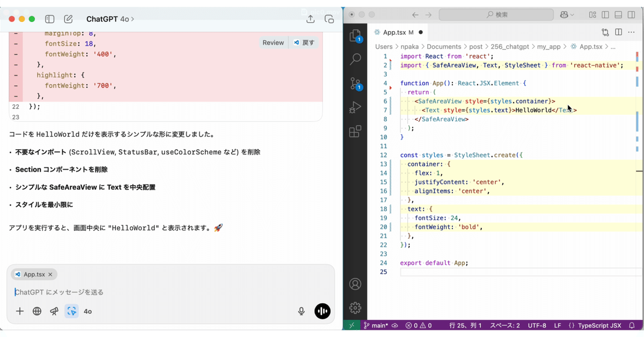Open the ChatGPT 4o header model dropdown

[x=110, y=19]
